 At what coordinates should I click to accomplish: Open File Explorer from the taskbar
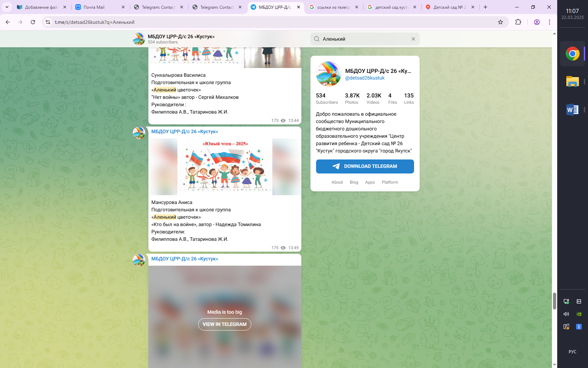click(x=572, y=82)
